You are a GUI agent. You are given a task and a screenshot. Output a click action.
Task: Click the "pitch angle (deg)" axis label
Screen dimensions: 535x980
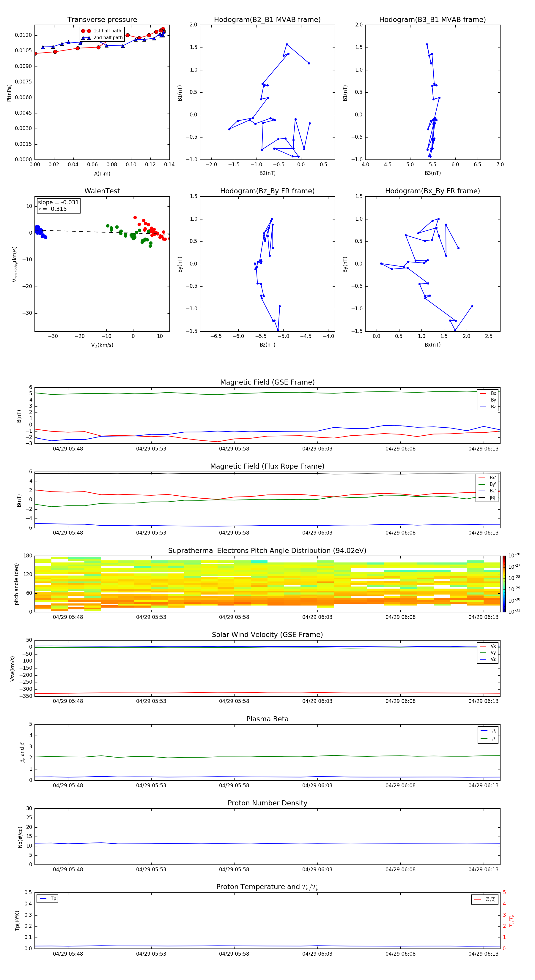[16, 584]
